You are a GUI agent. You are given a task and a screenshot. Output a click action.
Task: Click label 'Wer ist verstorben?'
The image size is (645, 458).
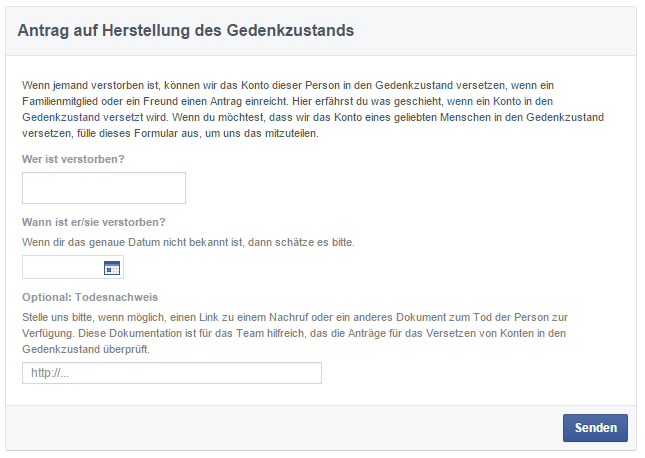point(73,159)
